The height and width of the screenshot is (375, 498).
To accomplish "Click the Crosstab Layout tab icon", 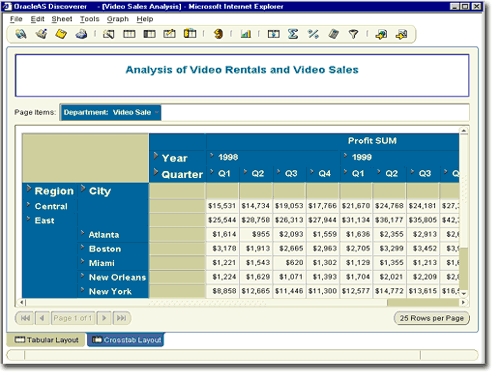I will [97, 340].
